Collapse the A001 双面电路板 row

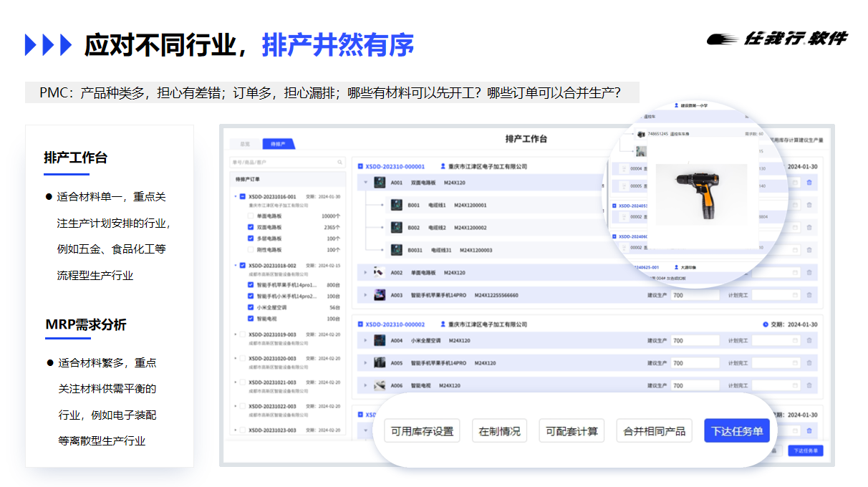(x=366, y=183)
